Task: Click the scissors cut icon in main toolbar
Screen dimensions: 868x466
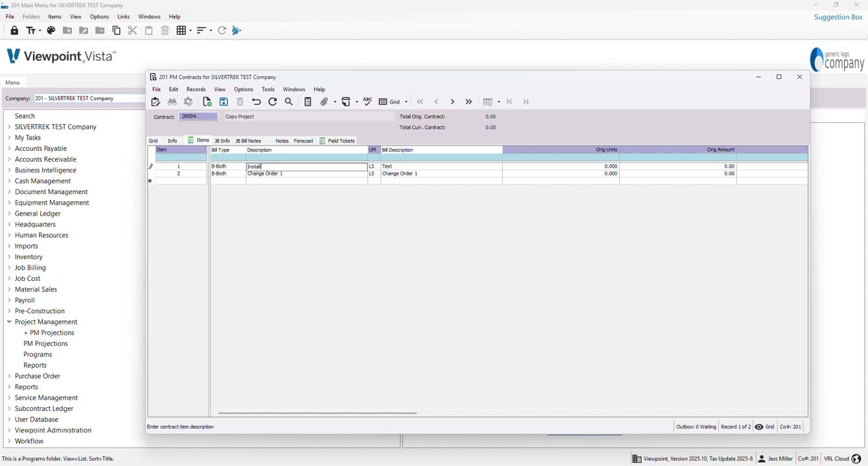Action: (132, 30)
